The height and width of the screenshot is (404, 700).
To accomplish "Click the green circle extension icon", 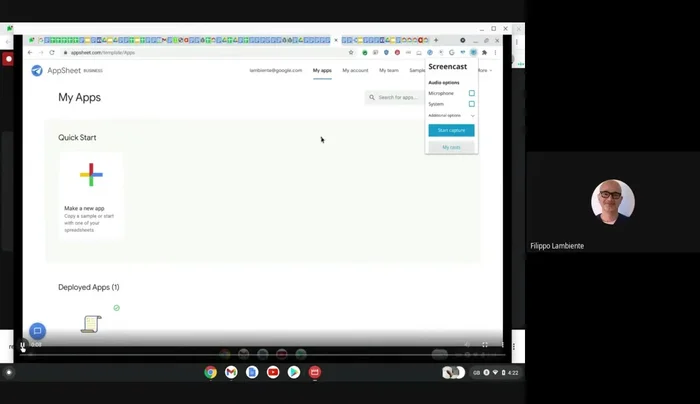I will 365,53.
